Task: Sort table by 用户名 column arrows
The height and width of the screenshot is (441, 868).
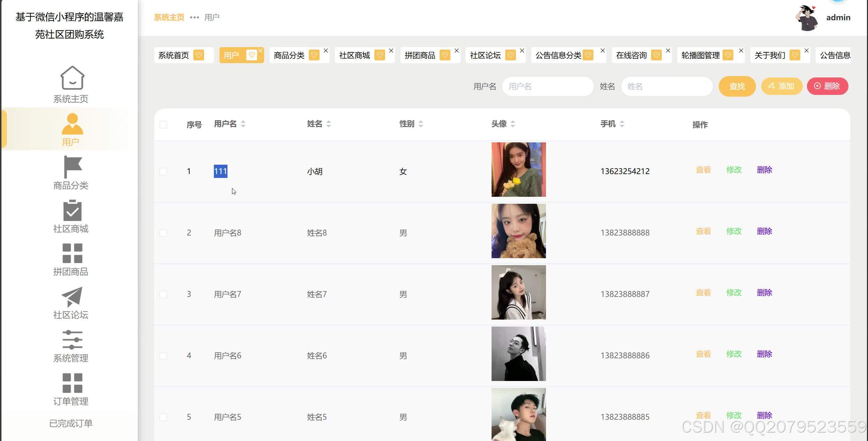Action: (x=243, y=124)
